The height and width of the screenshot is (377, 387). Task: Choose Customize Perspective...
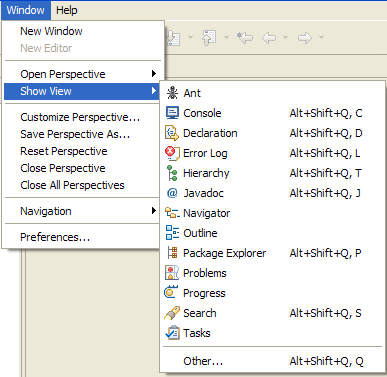coord(83,117)
